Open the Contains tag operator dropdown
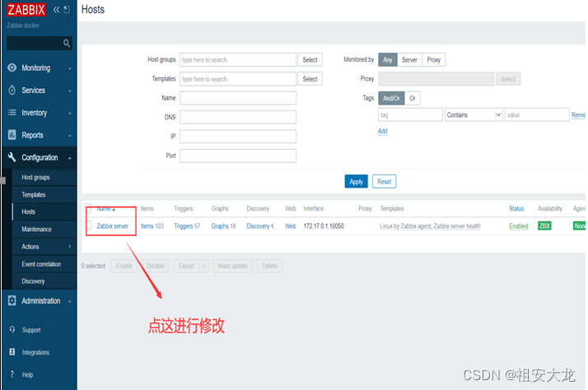This screenshot has width=588, height=390. (474, 115)
